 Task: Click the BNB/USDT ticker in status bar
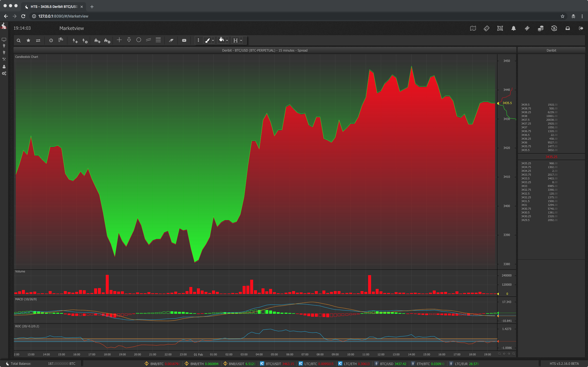click(239, 364)
